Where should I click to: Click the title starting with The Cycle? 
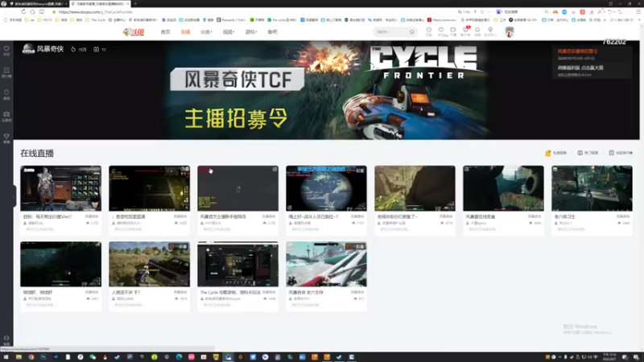coord(230,292)
